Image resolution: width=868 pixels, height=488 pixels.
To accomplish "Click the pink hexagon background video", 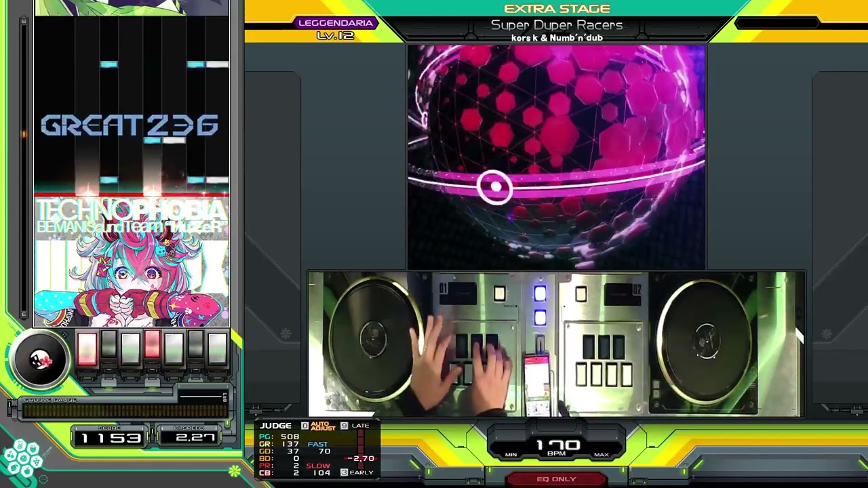I will [556, 157].
